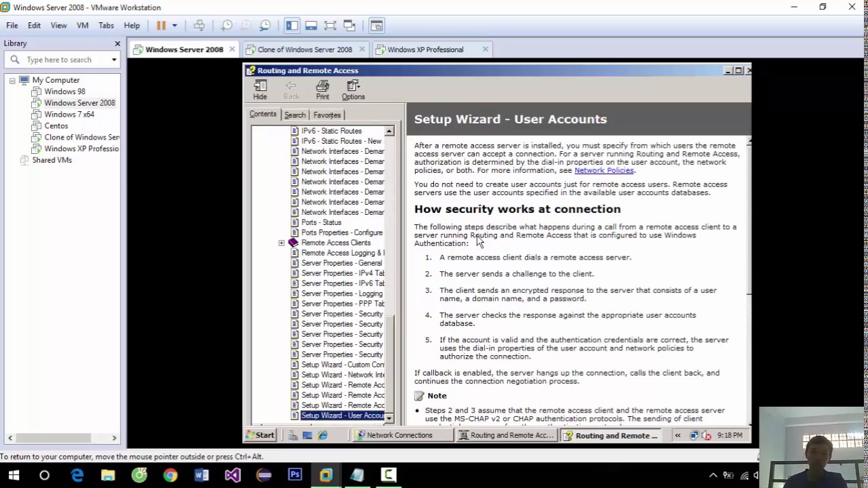Screen dimensions: 868x488
Task: Toggle the thumbnail bar view icon
Action: 311,25
